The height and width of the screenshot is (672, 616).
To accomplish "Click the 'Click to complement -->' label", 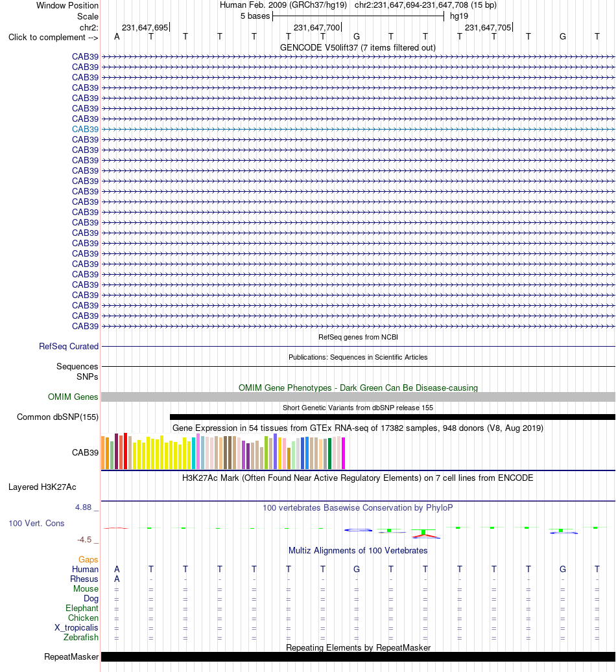I will pos(53,38).
